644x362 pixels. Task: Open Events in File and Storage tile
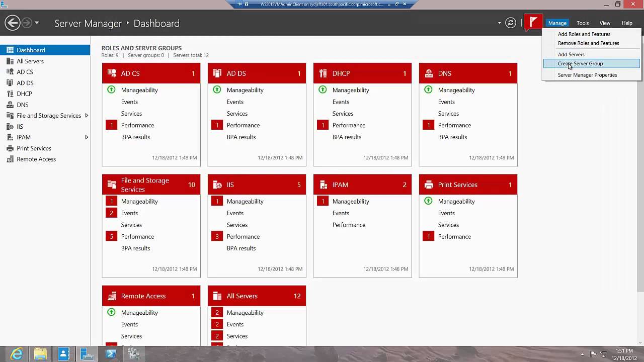[129, 213]
